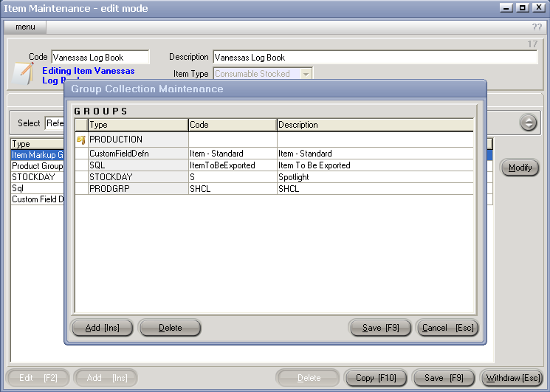
Task: Click the ?? help indicator
Action: (537, 27)
